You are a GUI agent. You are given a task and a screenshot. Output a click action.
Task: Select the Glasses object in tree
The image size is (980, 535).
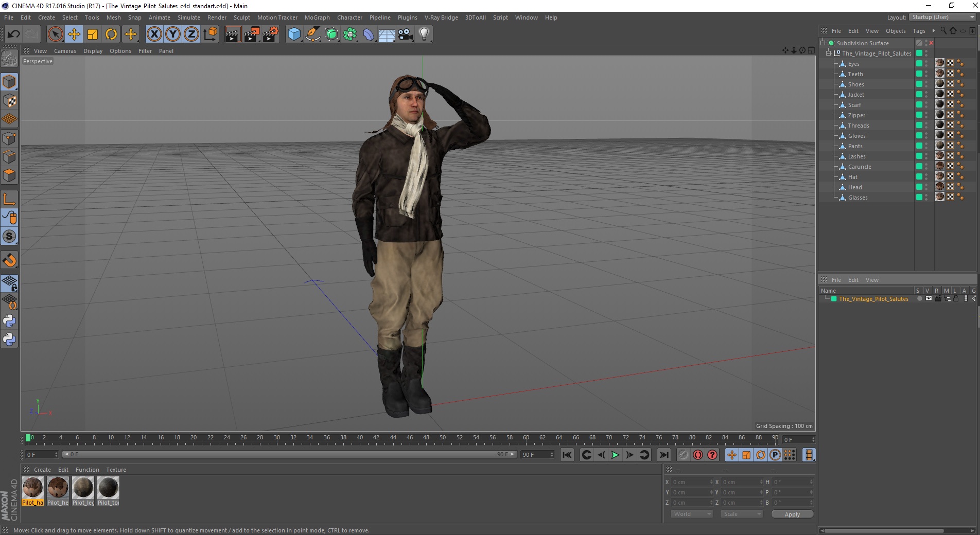857,198
